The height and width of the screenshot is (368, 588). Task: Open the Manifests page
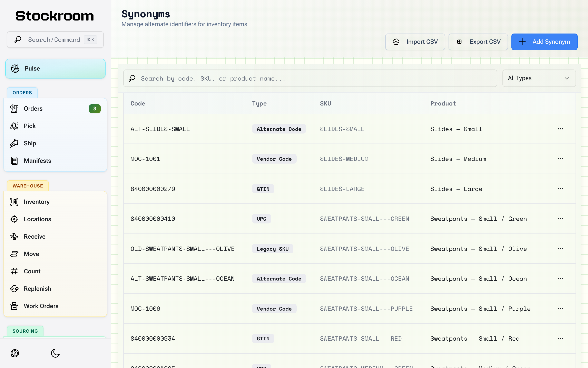(55, 161)
